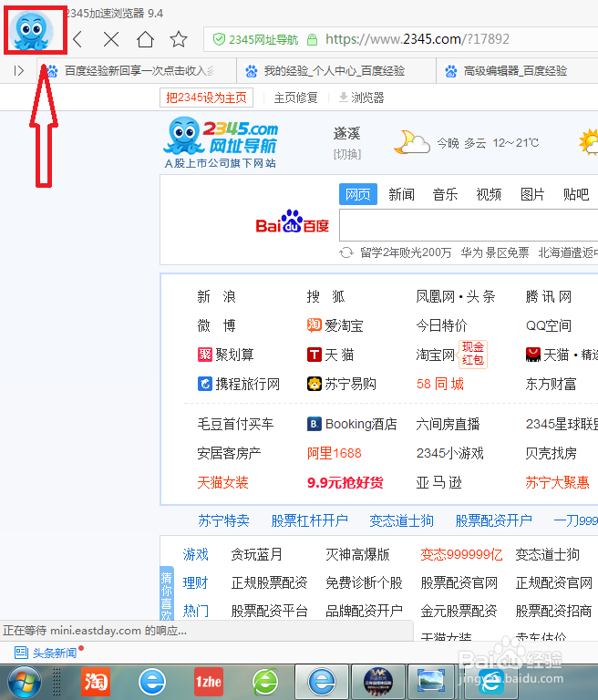The width and height of the screenshot is (598, 700).
Task: Go back with the browser back arrow
Action: pyautogui.click(x=77, y=39)
